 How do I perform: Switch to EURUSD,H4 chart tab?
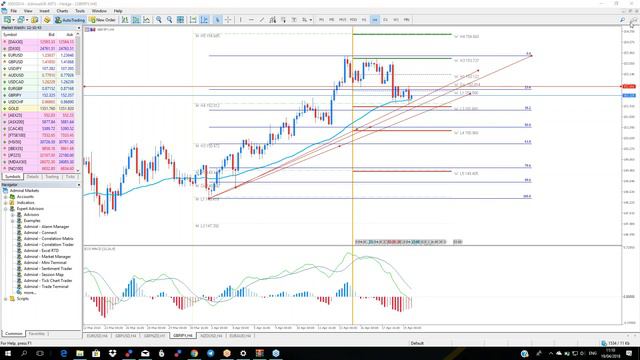[97, 336]
